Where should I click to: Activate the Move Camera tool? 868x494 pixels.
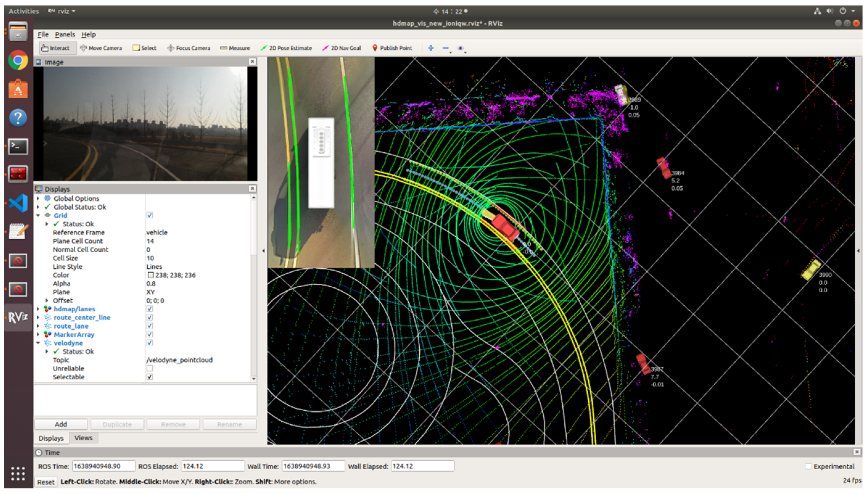click(101, 48)
